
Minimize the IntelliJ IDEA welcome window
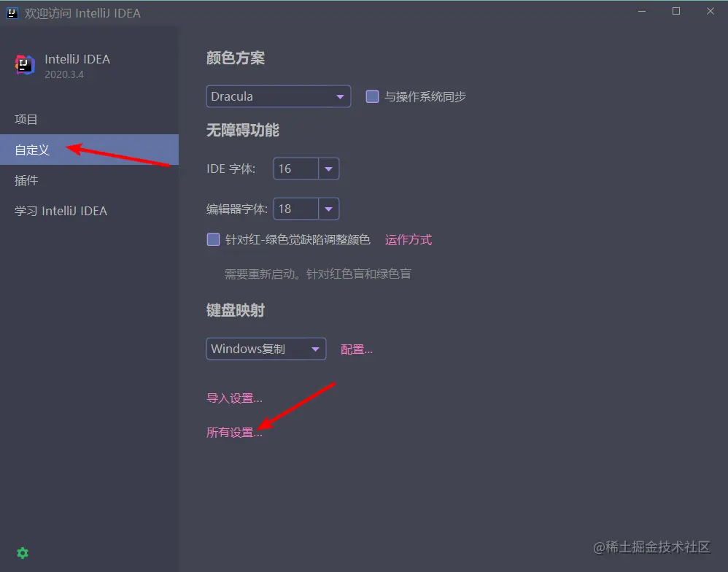[642, 12]
